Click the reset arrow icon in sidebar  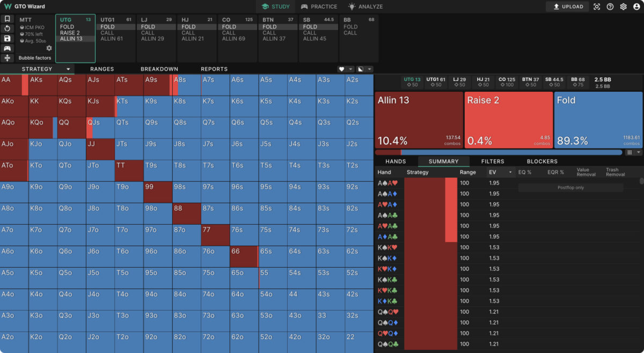tap(8, 28)
